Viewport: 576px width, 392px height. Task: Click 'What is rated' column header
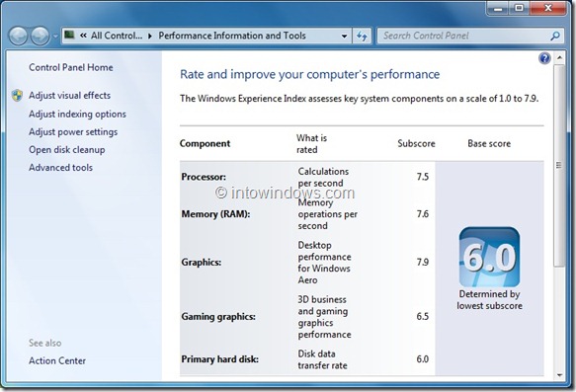312,144
